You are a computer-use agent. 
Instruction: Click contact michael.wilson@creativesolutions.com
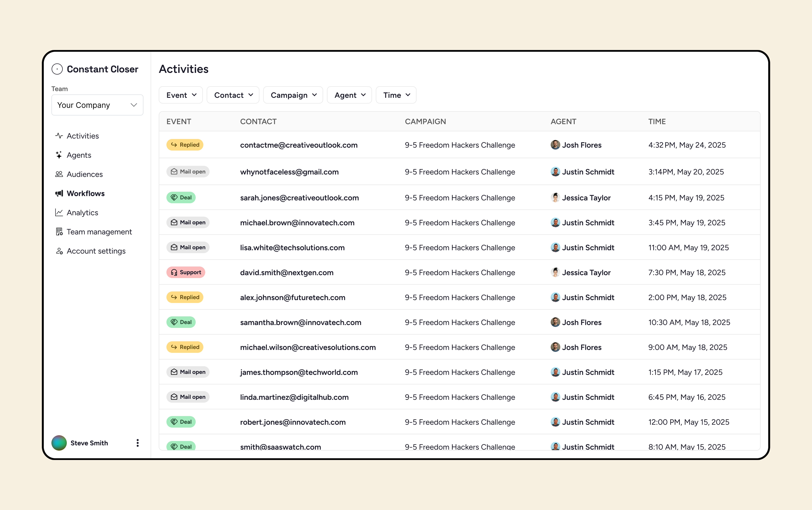point(308,348)
